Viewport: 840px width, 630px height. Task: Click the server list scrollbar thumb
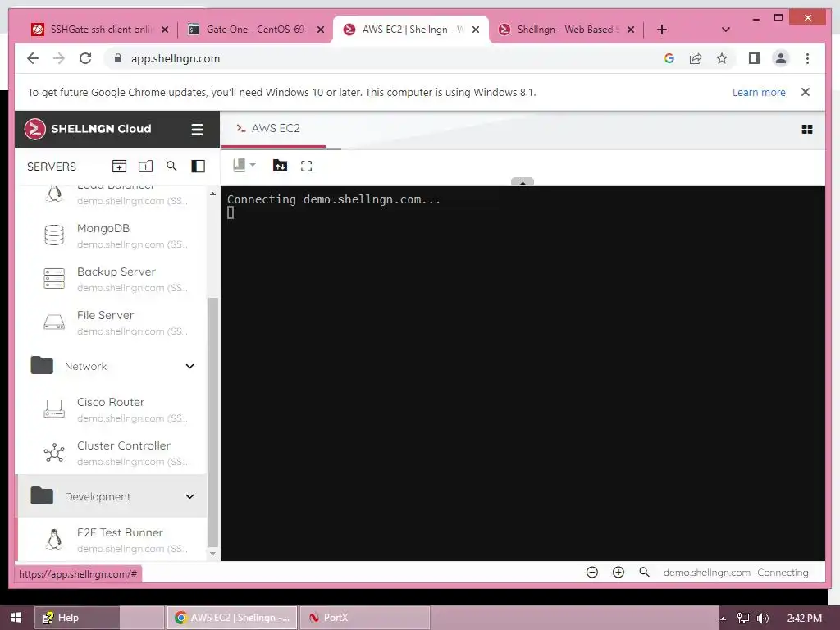[212, 422]
